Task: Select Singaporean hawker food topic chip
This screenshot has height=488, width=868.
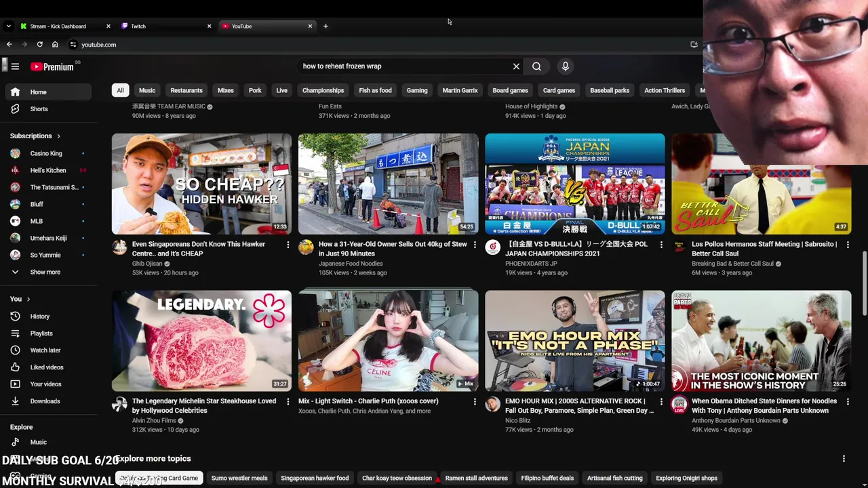Action: pos(315,479)
